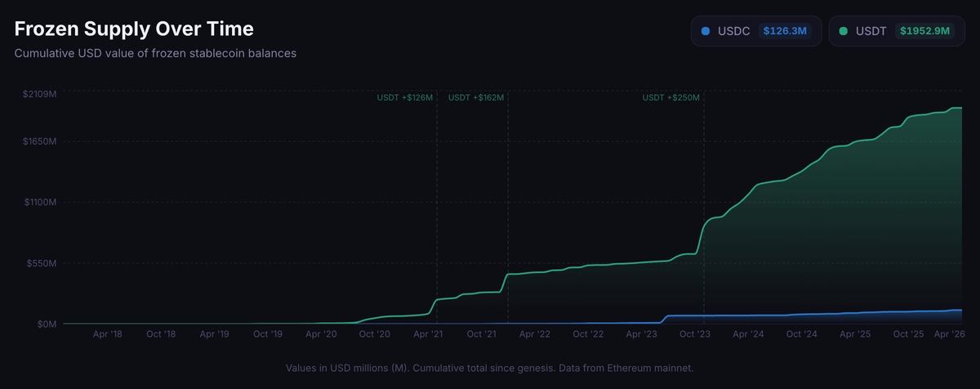Click the Frozen Supply Over Time title
Screen dimensions: 980x389
[134, 29]
